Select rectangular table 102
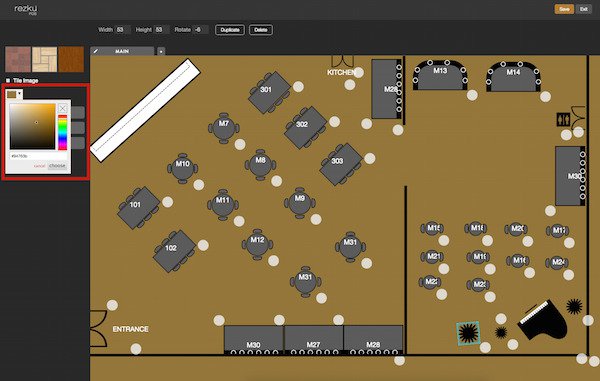 click(174, 251)
